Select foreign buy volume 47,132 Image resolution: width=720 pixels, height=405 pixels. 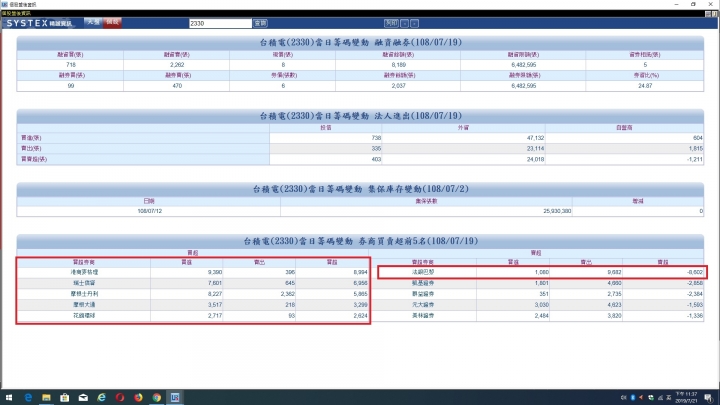[x=535, y=138]
